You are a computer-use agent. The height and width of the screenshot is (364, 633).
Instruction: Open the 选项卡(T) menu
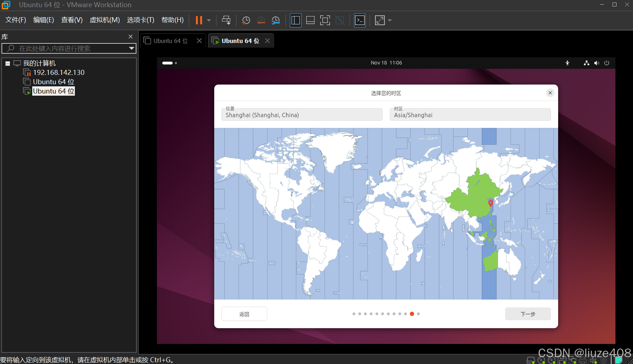tap(141, 20)
